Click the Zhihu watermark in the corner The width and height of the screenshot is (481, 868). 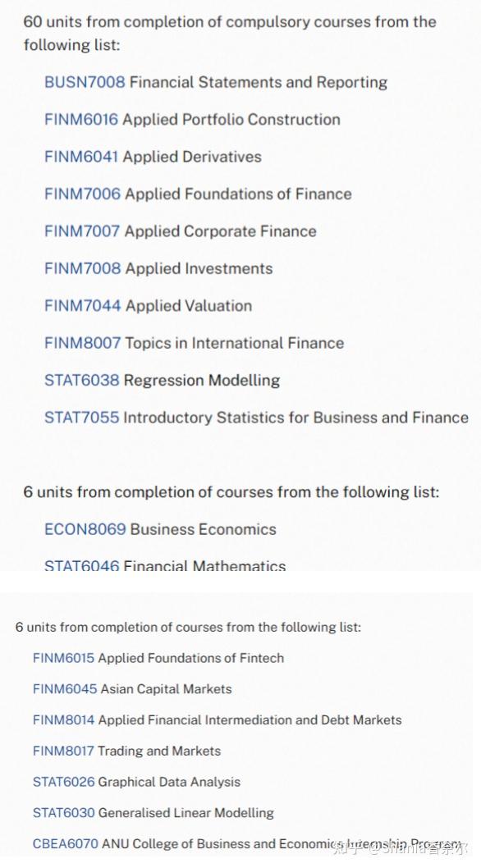(x=401, y=847)
